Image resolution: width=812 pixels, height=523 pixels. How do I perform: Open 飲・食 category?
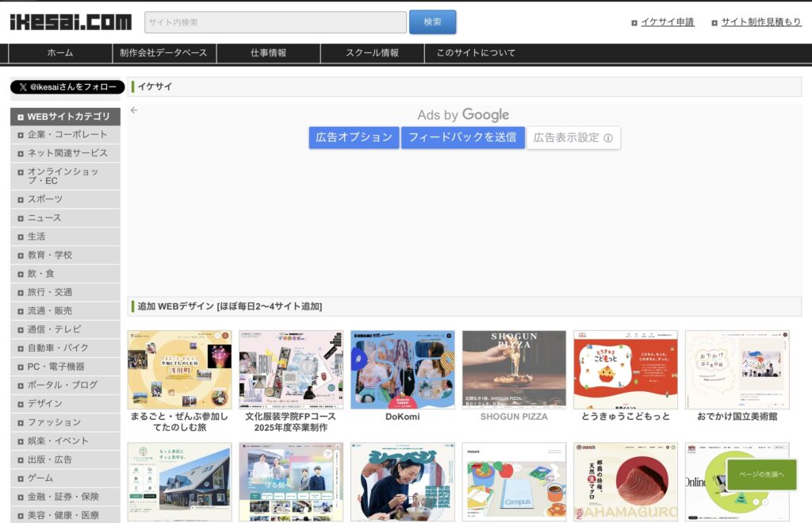pyautogui.click(x=65, y=274)
